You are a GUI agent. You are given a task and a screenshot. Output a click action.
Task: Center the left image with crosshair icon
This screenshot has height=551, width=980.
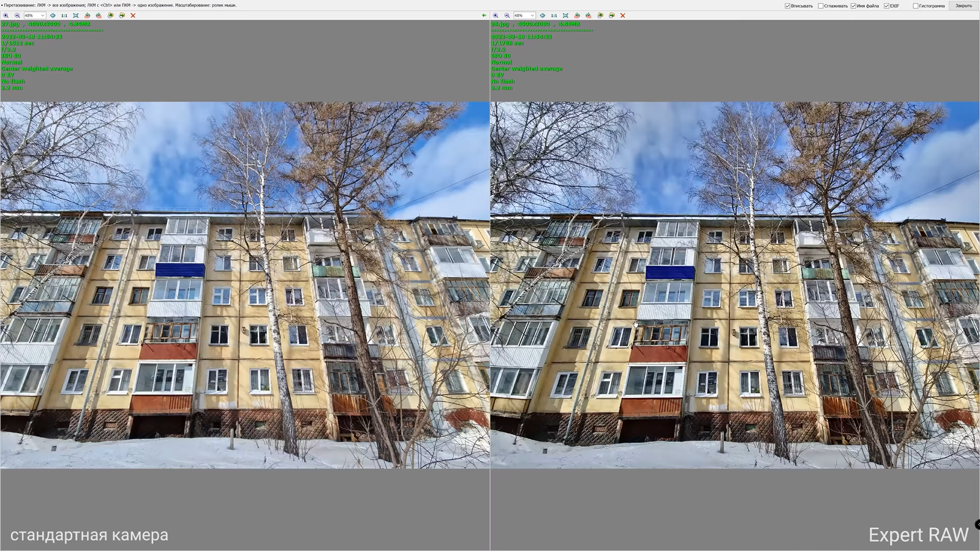click(x=53, y=15)
